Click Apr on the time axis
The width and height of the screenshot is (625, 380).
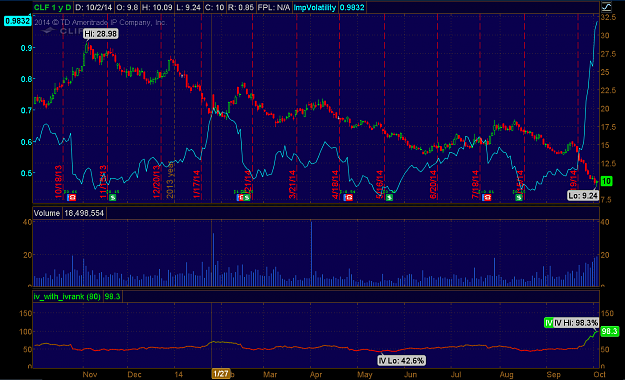click(x=316, y=374)
